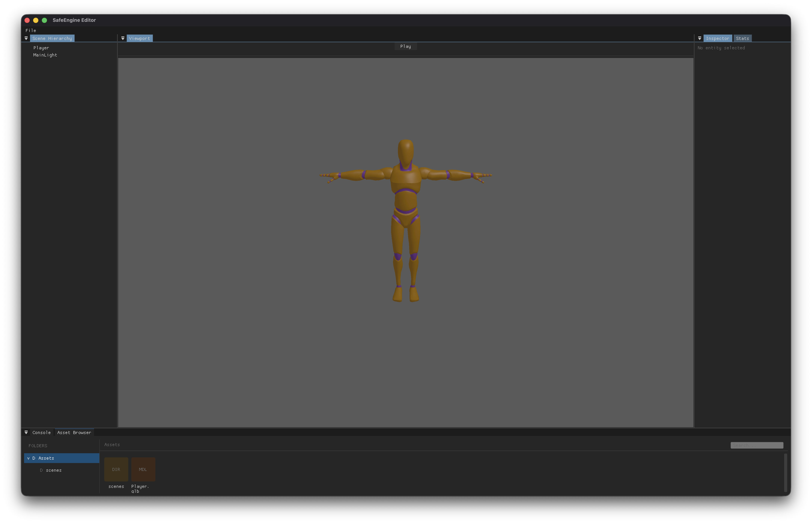Open the bottom Console panel dropdown triangle
Viewport: 812px width, 524px height.
(x=26, y=433)
